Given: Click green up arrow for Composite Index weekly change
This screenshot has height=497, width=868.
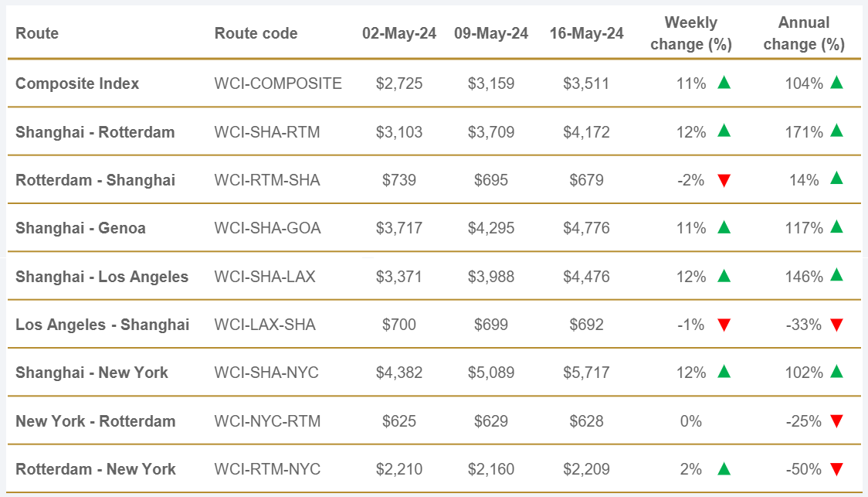Looking at the screenshot, I should (x=724, y=83).
